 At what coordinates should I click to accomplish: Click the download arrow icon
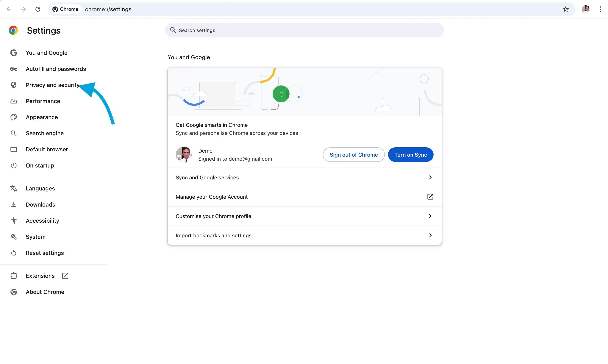coord(14,205)
